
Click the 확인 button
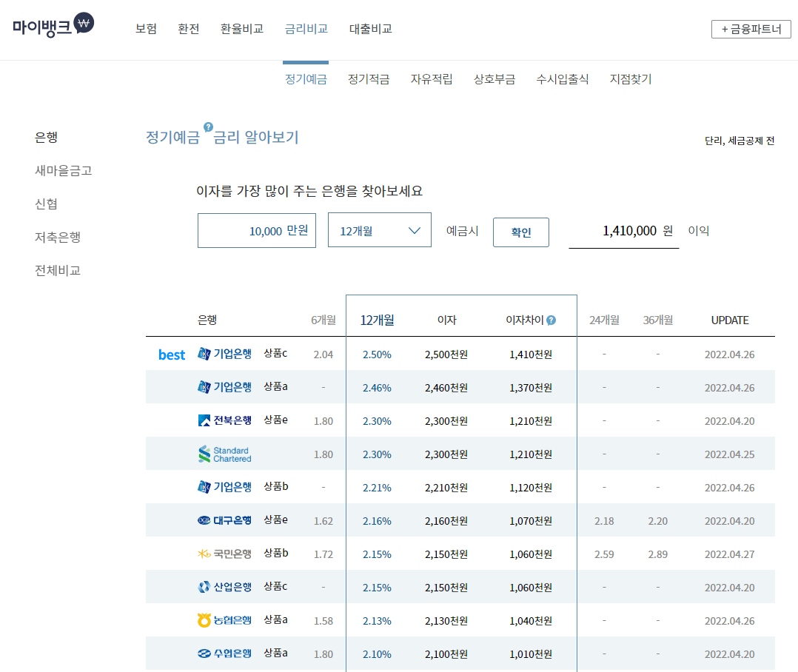pos(521,232)
